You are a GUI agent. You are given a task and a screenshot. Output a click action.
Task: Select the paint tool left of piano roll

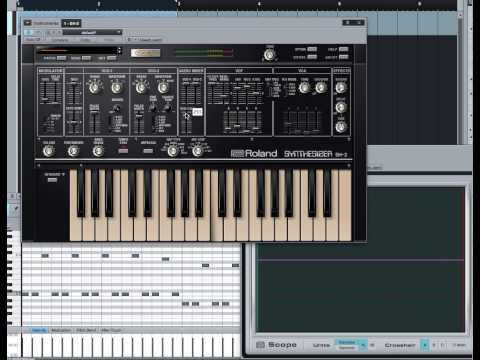click(x=15, y=208)
